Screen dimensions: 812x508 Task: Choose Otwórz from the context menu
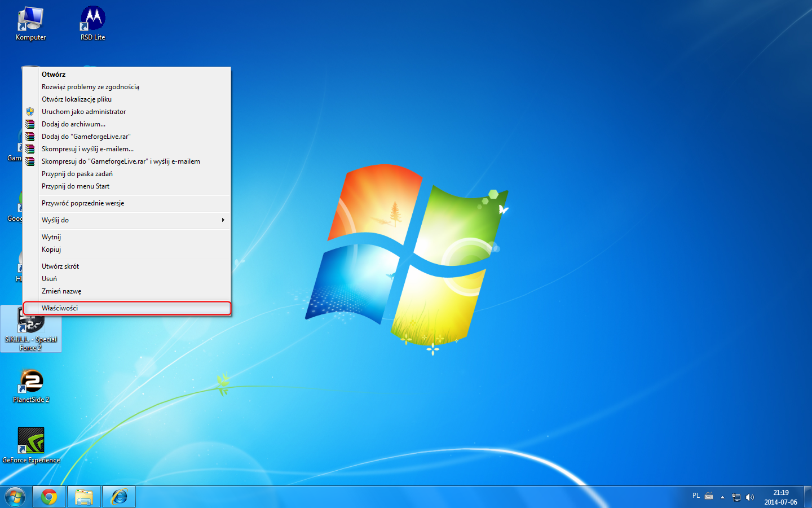(x=127, y=75)
